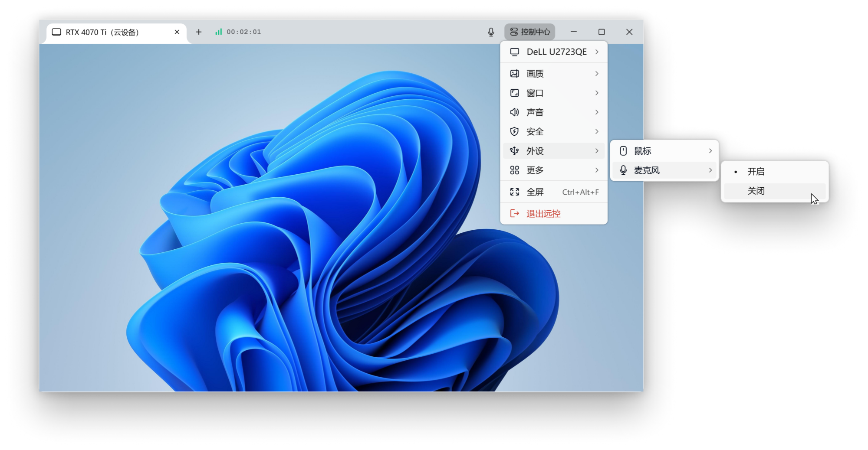The width and height of the screenshot is (868, 450).
Task: Expand the 更多 submenu chevron
Action: (x=597, y=170)
